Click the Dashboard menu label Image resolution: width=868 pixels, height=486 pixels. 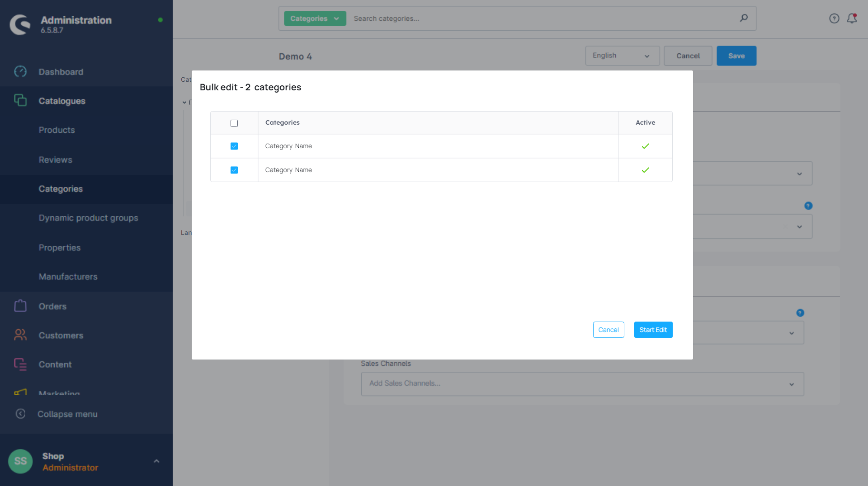(61, 72)
